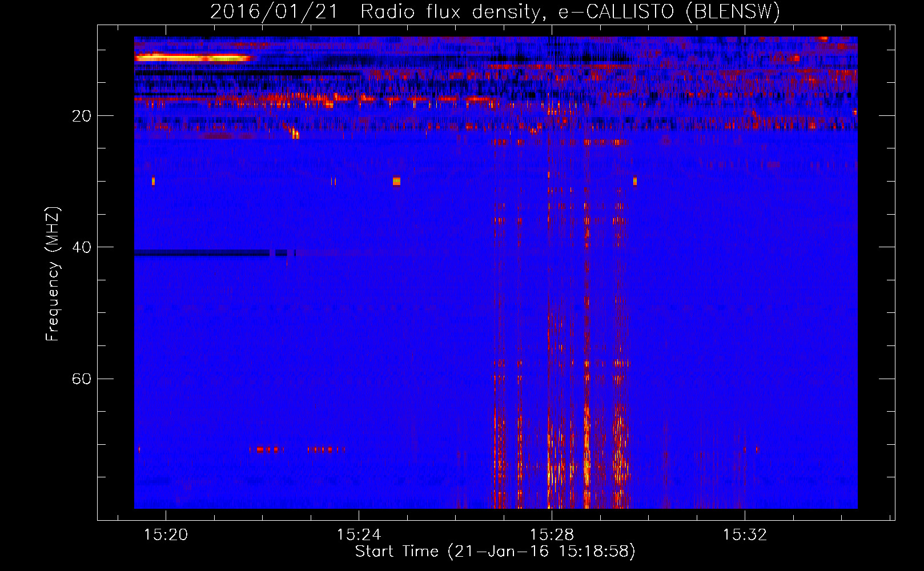Click the 15:24 time tick label

tap(359, 534)
